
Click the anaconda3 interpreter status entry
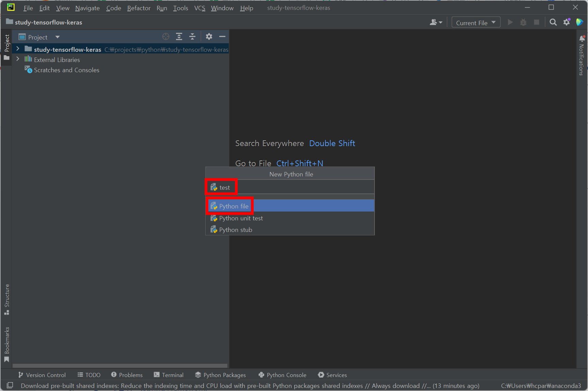[x=541, y=386]
